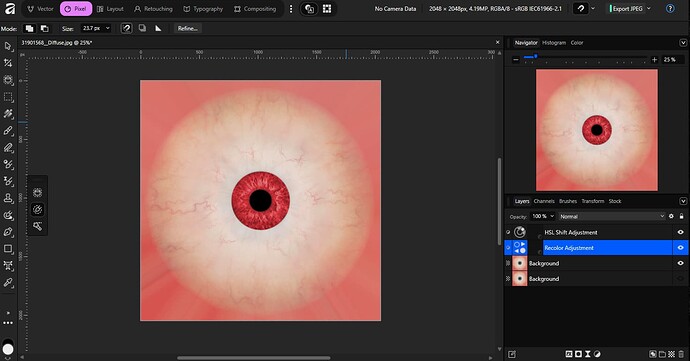
Task: Toggle the layer lock icon
Action: [682, 216]
